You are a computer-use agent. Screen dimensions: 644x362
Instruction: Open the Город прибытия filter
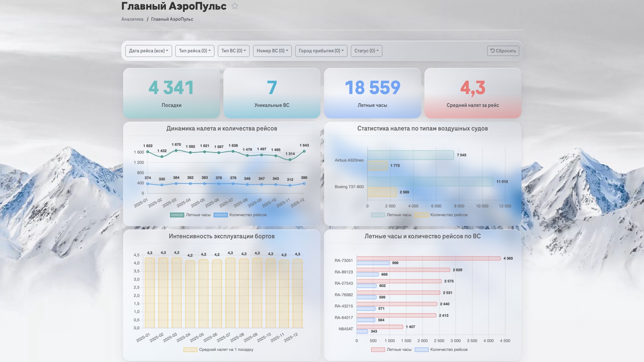tap(321, 51)
